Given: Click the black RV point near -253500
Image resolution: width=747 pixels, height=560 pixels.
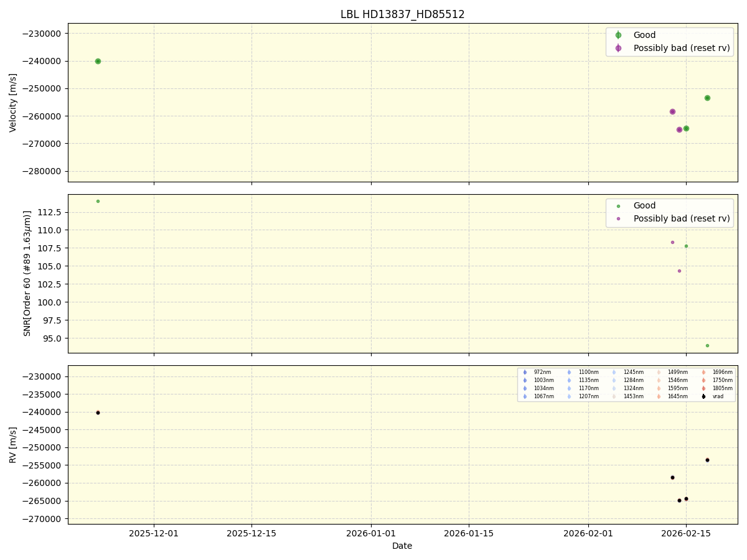Looking at the screenshot, I should 707,460.
